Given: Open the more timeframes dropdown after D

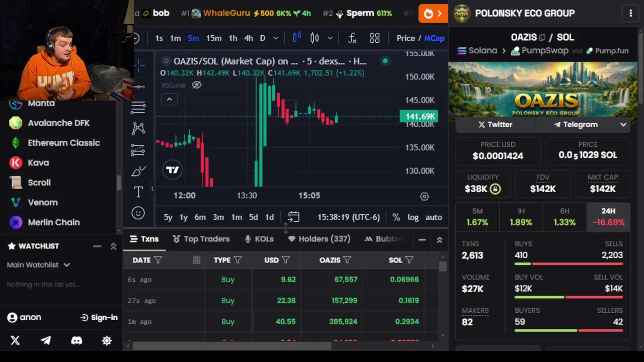Looking at the screenshot, I should 276,38.
